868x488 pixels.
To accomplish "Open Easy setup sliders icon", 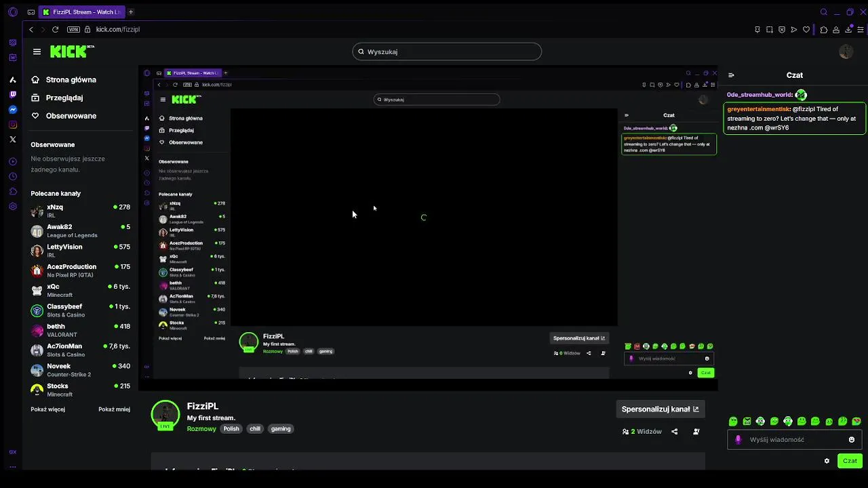I will (x=861, y=29).
